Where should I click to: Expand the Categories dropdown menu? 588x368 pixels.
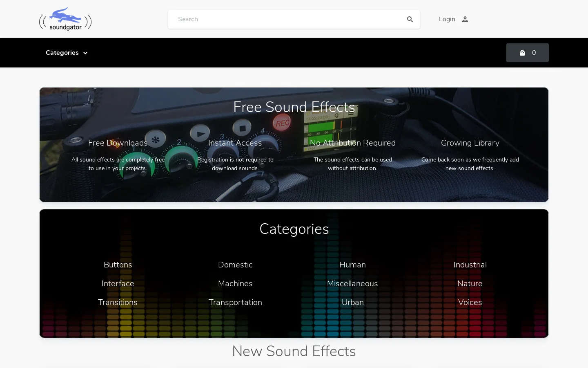pos(67,53)
